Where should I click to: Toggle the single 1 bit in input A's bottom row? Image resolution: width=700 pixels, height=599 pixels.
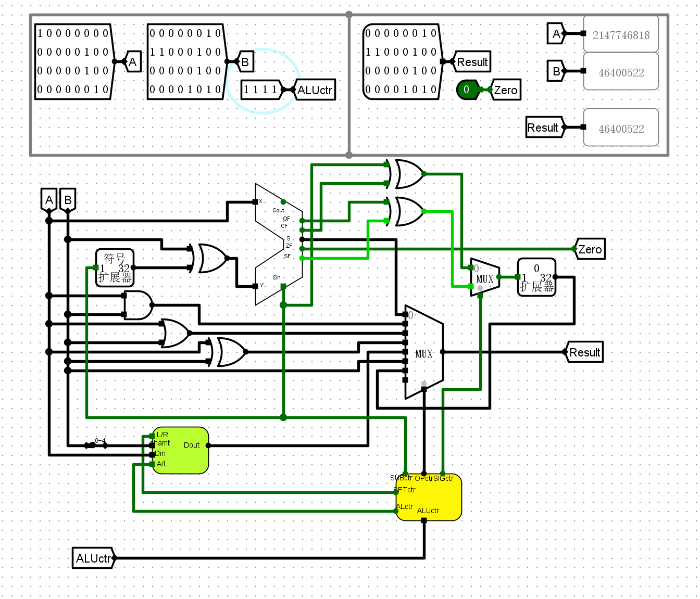click(97, 90)
